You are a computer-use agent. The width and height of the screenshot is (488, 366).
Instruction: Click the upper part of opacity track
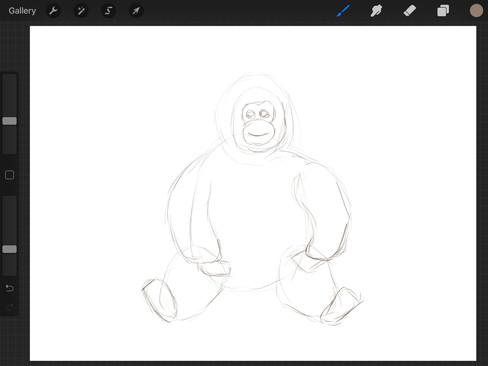click(x=10, y=207)
